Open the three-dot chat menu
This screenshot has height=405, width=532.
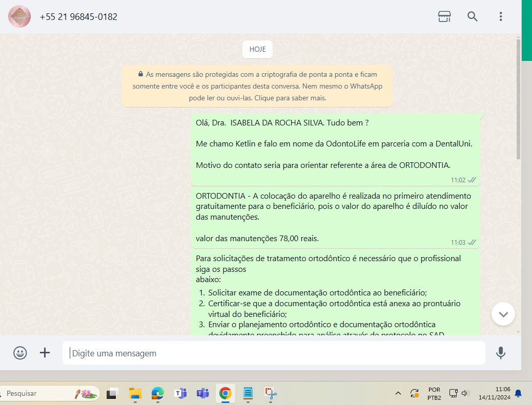[500, 16]
